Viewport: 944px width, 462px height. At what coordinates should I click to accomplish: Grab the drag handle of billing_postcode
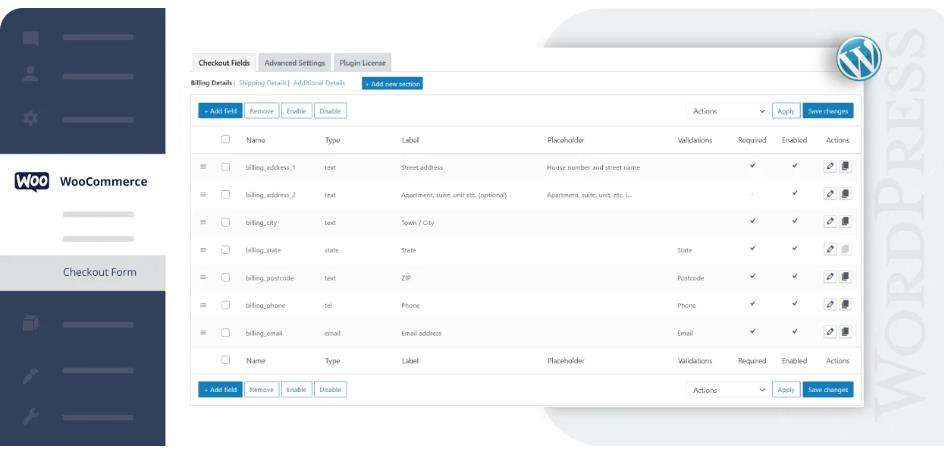203,277
